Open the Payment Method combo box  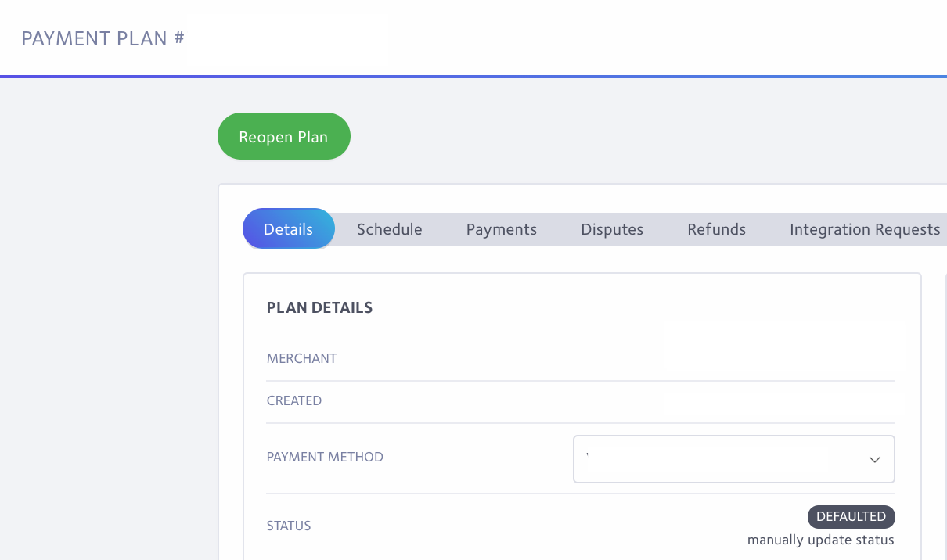(734, 459)
